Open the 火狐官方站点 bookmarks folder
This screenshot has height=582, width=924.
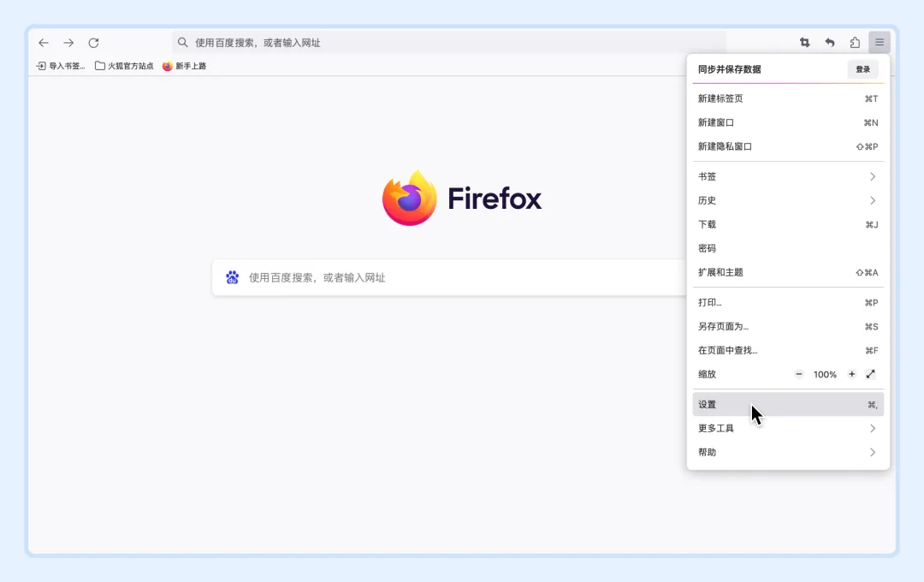[124, 66]
